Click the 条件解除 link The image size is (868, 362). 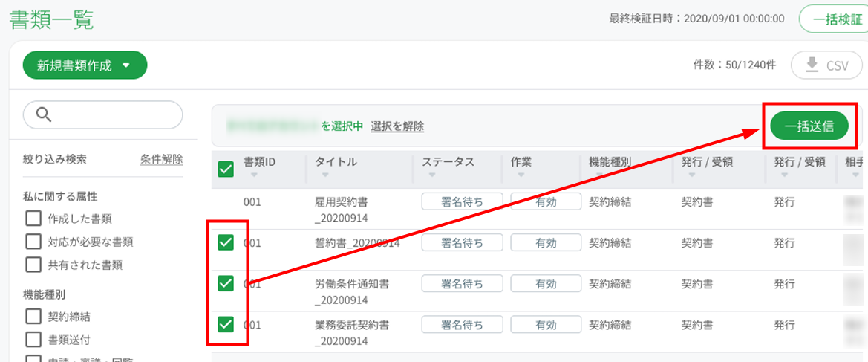(162, 160)
